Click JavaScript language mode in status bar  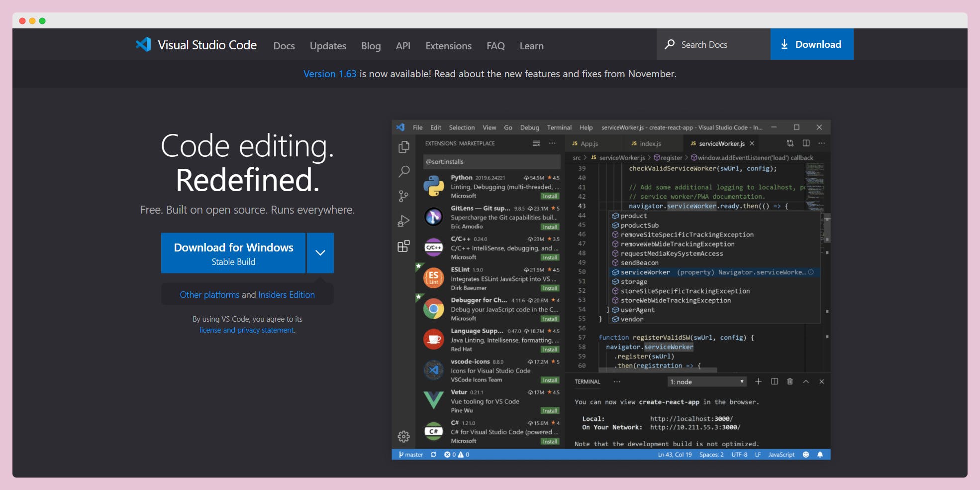781,455
